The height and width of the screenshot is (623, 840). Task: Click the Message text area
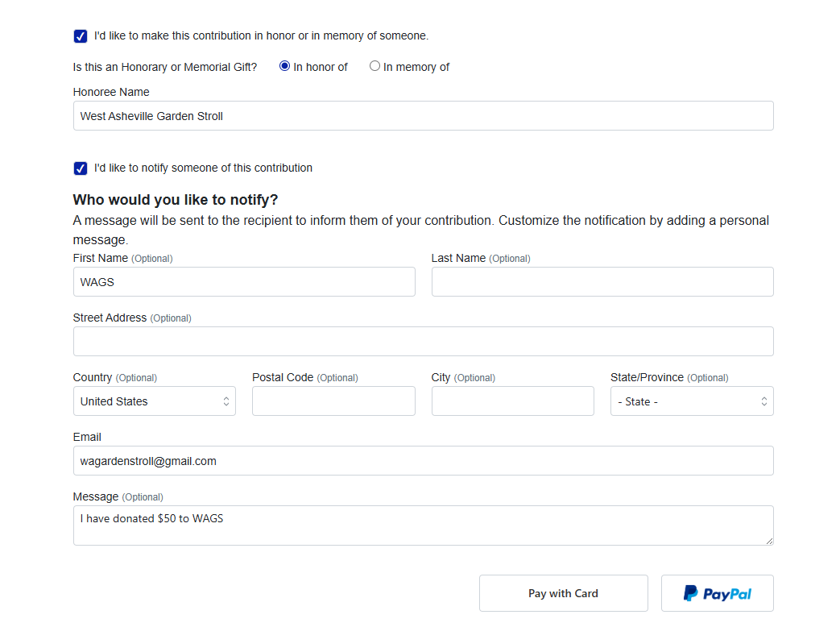point(423,525)
